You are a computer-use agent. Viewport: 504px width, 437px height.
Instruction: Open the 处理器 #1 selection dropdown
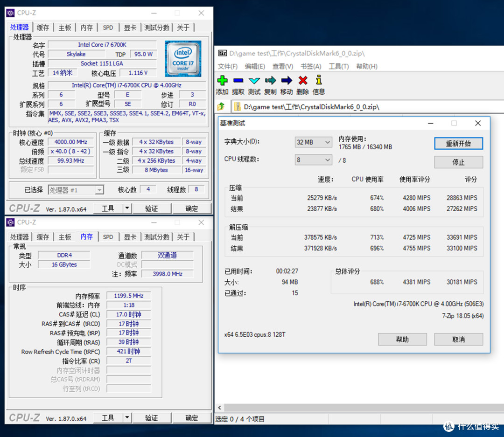pyautogui.click(x=76, y=190)
